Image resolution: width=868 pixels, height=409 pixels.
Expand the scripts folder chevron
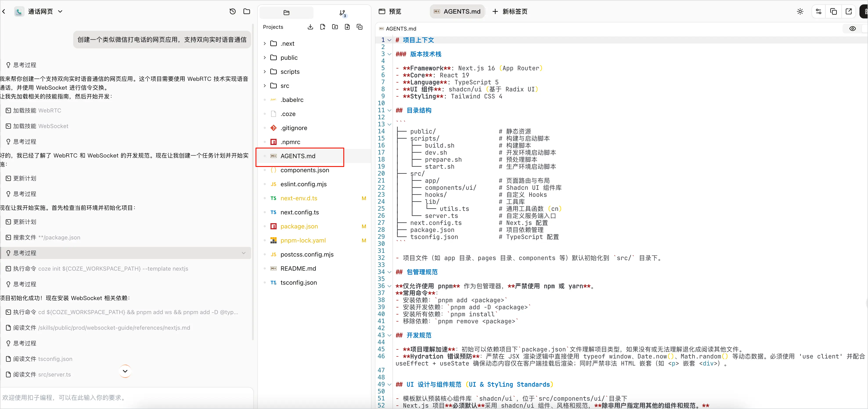pyautogui.click(x=265, y=71)
